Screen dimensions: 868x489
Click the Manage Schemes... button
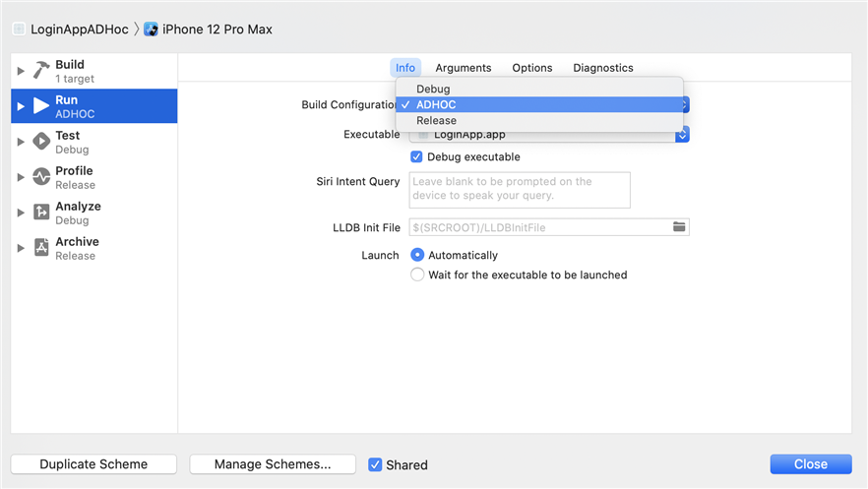pos(273,464)
